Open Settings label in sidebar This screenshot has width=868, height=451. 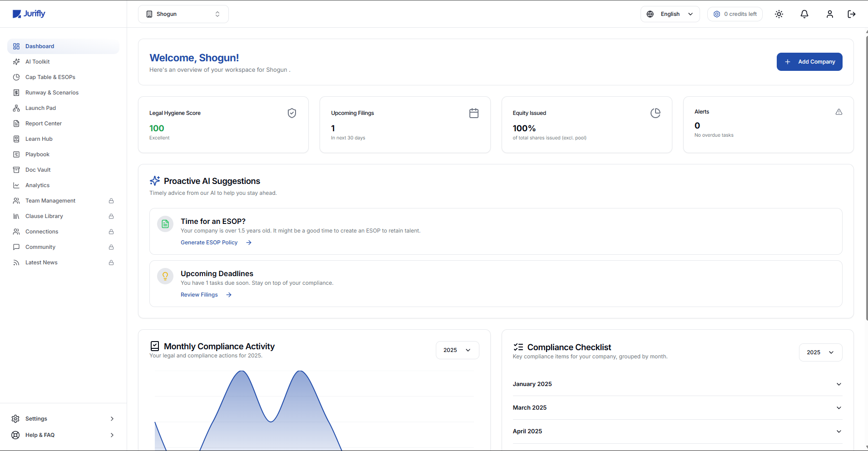tap(36, 419)
